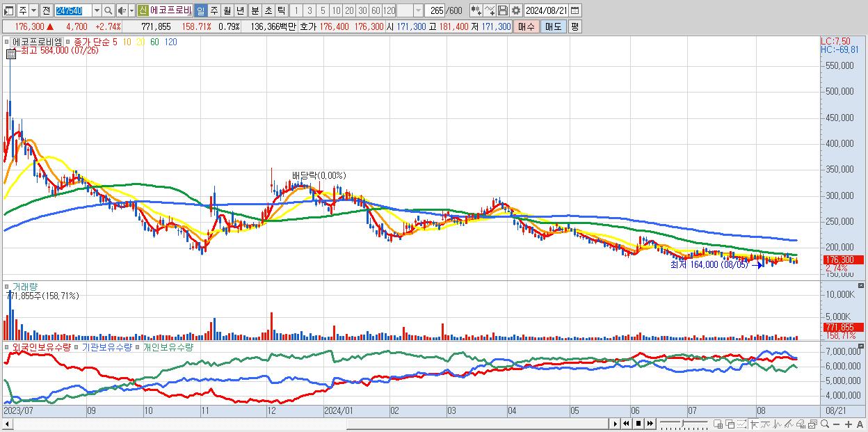This screenshot has height=432, width=868.
Task: Click the chart grid split icon
Action: 718,424
